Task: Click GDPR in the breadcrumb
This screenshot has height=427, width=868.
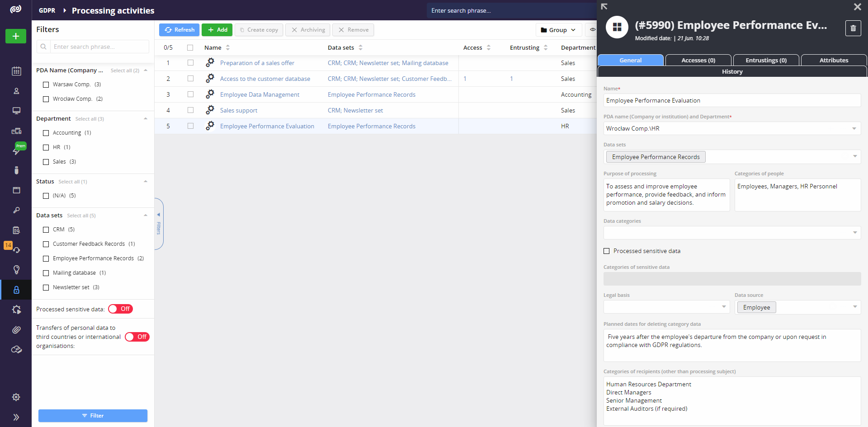Action: click(47, 10)
